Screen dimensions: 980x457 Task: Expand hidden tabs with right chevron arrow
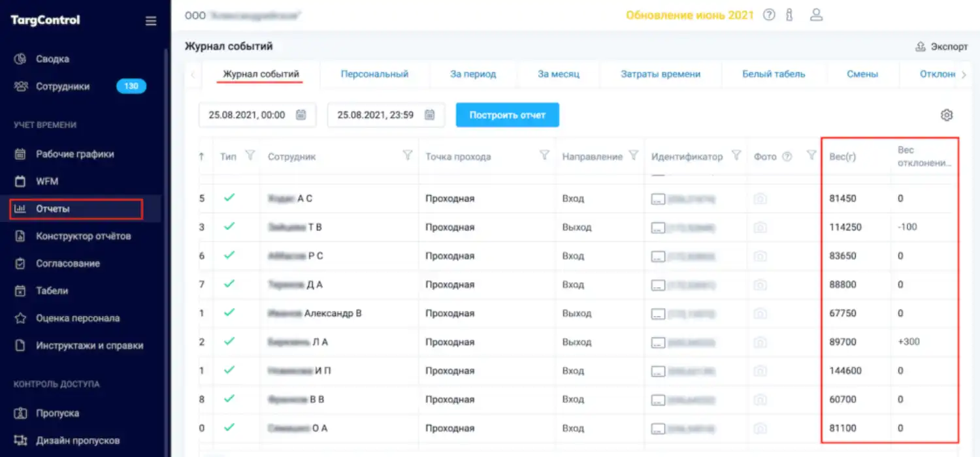965,74
